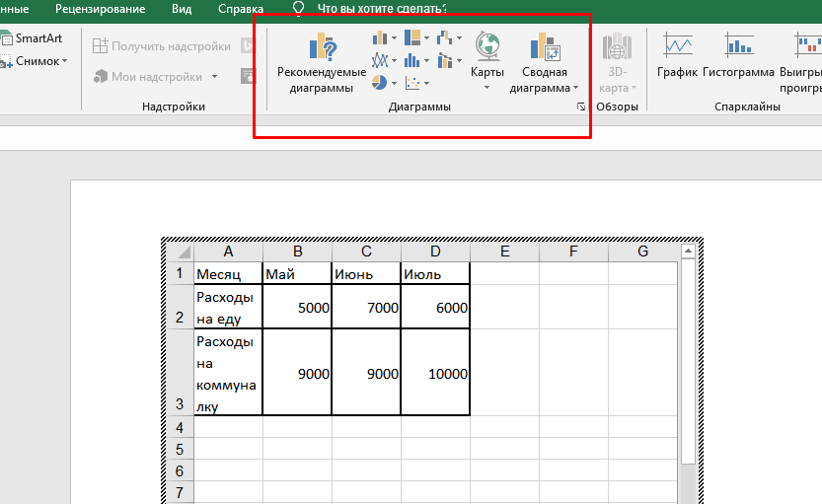Viewport: 822px width, 504px height.
Task: Insert a waterfall chart
Action: (x=446, y=38)
